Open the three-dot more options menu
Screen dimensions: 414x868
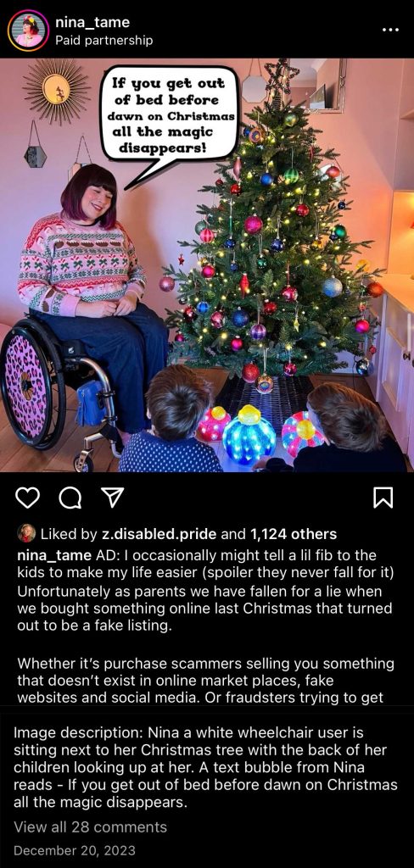[391, 30]
